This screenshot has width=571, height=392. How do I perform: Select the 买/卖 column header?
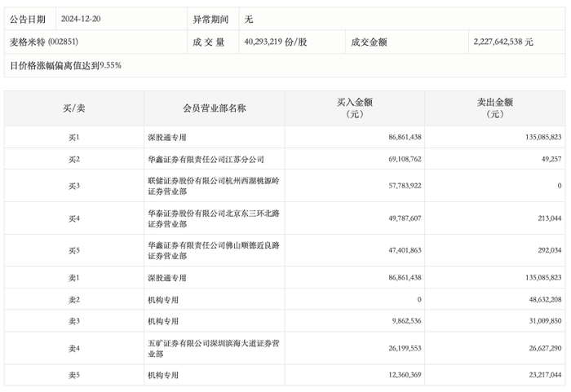point(74,108)
